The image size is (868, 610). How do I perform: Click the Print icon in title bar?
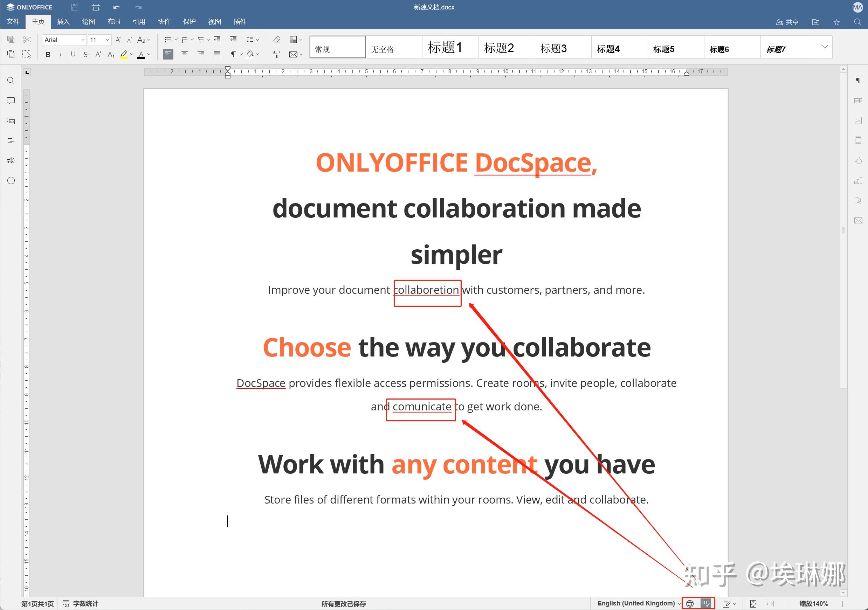96,7
